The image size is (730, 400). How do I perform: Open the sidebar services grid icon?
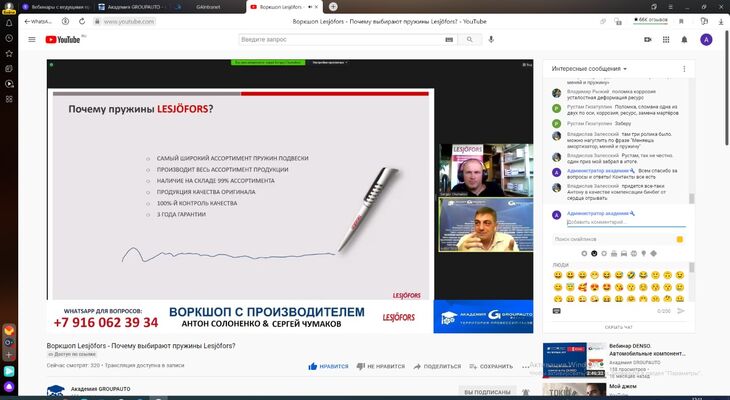coord(9,99)
